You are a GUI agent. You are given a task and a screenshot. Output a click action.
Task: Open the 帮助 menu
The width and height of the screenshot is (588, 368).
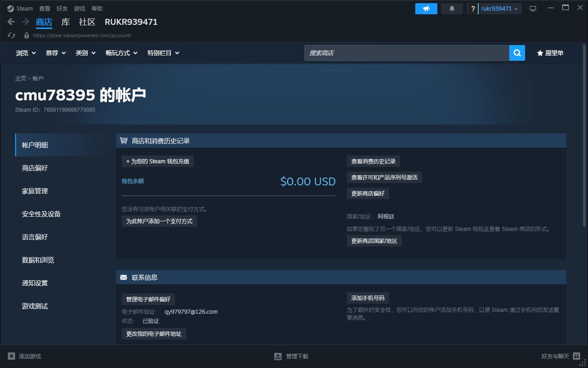(97, 9)
